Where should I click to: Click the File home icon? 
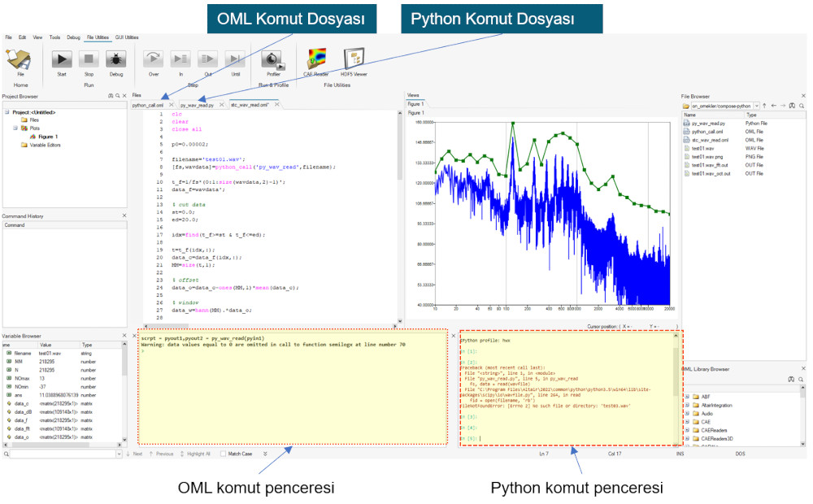point(20,59)
